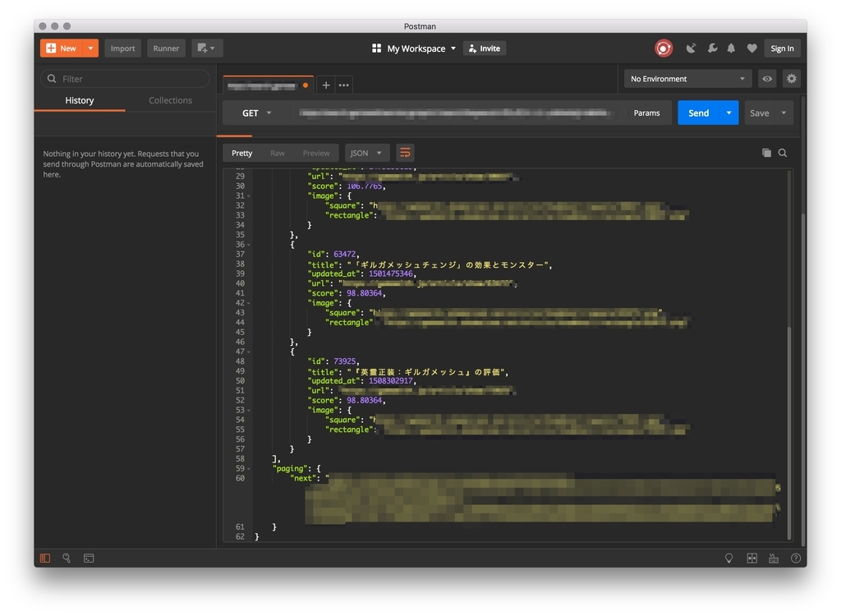Image resolution: width=841 pixels, height=616 pixels.
Task: Open the bootcamp location pin icon
Action: coord(729,558)
